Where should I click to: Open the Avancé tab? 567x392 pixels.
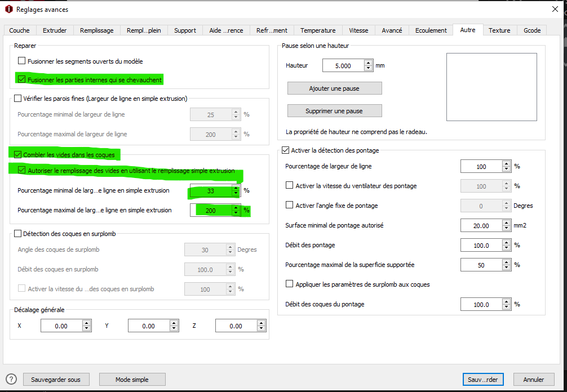click(x=392, y=30)
